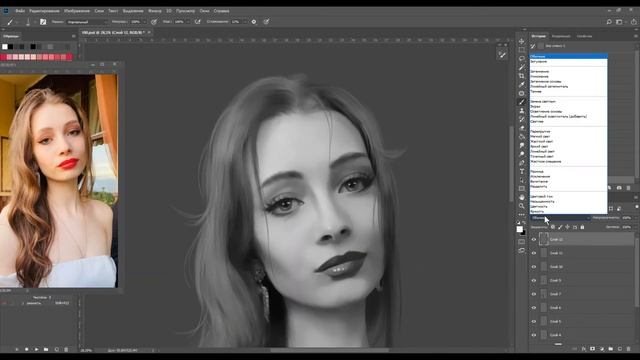
Task: Open the Файл menu
Action: tap(20, 11)
